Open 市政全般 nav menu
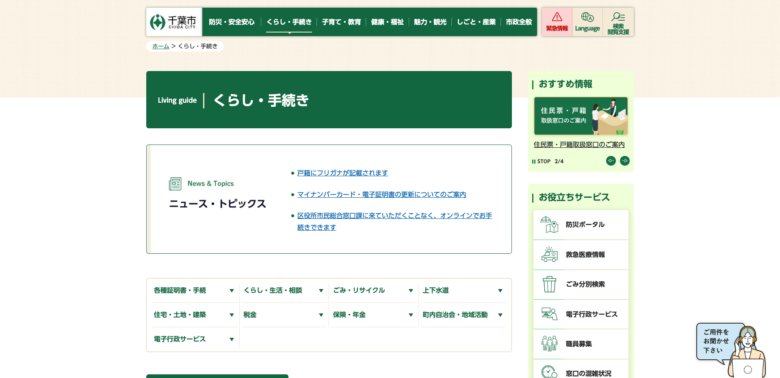This screenshot has width=780, height=378. click(x=519, y=22)
